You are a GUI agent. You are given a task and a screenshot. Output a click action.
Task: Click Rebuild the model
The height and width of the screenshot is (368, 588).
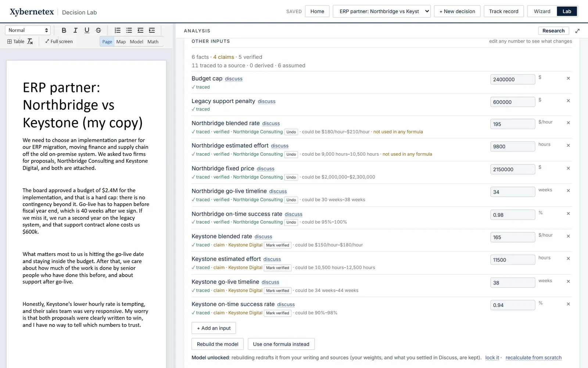(218, 344)
